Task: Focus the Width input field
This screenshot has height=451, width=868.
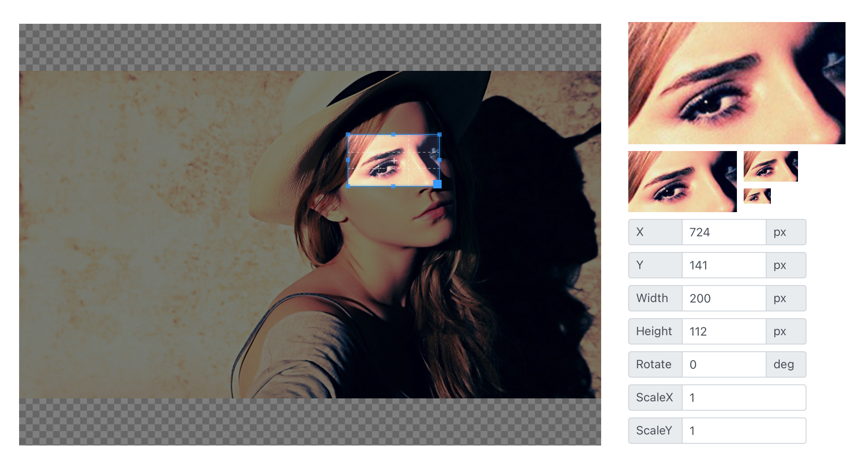Action: [x=724, y=298]
